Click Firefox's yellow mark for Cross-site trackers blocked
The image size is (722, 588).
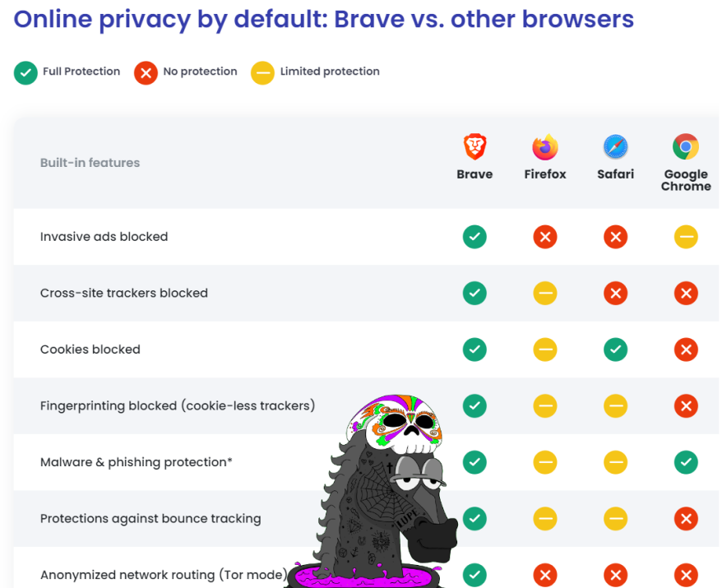(545, 293)
